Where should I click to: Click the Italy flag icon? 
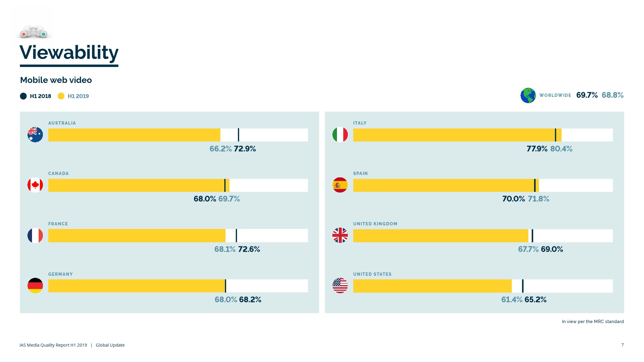(x=340, y=135)
